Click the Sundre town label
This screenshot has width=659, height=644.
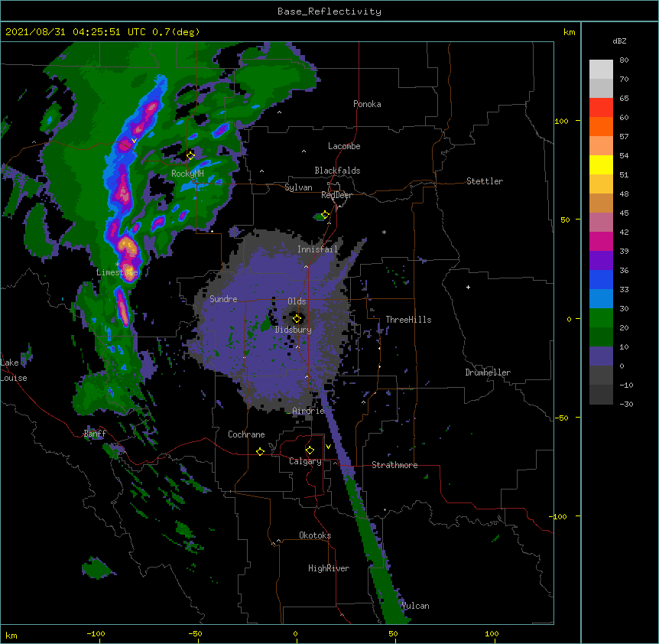click(x=223, y=299)
